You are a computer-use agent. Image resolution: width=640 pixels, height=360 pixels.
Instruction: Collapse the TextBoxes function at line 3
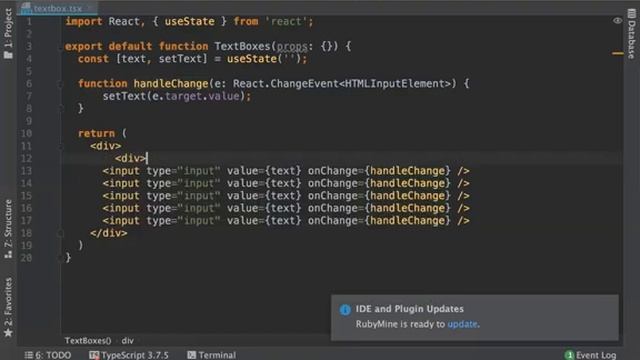(x=60, y=47)
